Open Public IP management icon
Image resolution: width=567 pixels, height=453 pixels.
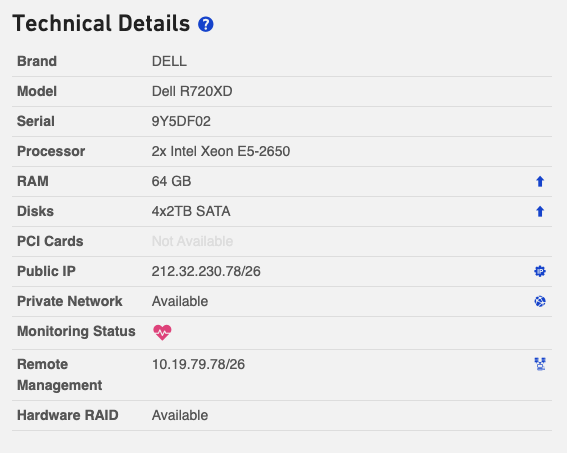(540, 271)
